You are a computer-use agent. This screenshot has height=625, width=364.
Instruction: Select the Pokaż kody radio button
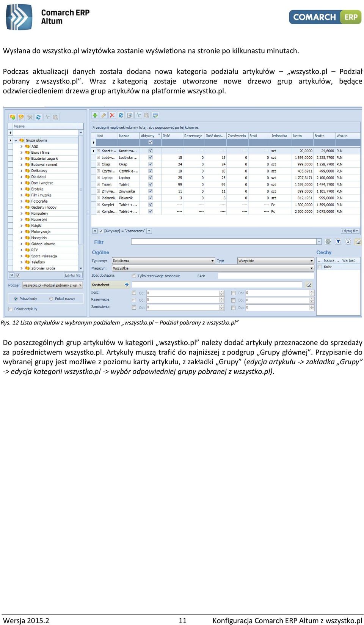(16, 299)
